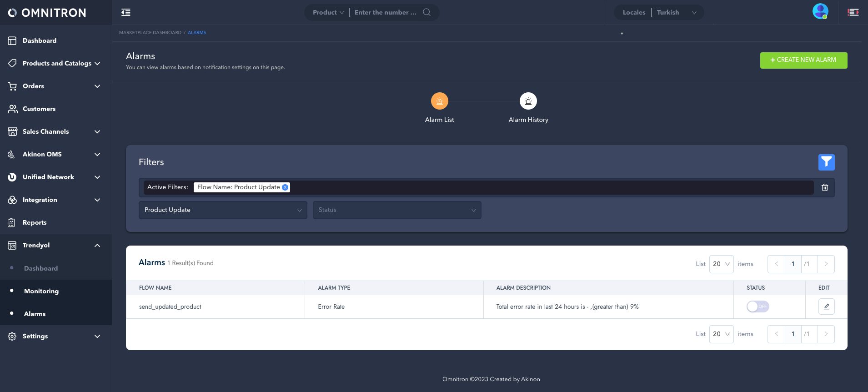Open the right panel icon in header
Image resolution: width=868 pixels, height=392 pixels.
[x=853, y=12]
